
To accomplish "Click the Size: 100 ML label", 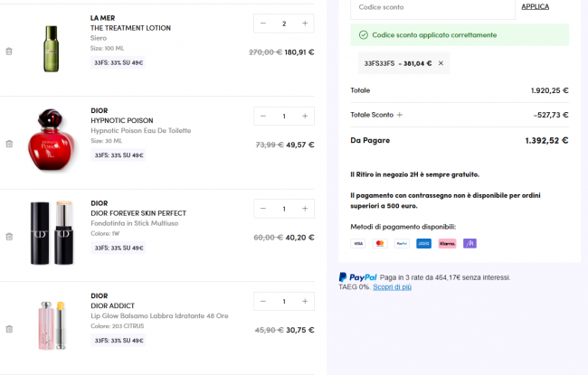I will coord(107,48).
